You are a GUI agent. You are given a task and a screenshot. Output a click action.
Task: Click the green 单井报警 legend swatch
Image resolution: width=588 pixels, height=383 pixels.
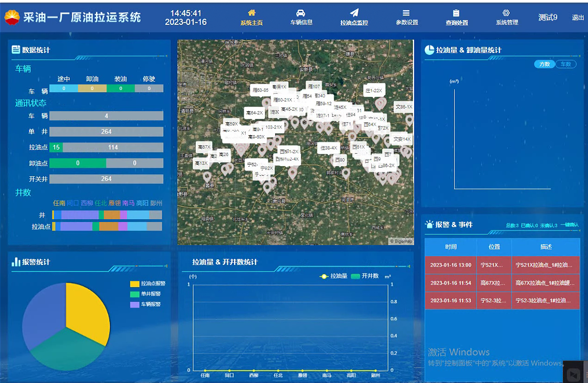[135, 294]
